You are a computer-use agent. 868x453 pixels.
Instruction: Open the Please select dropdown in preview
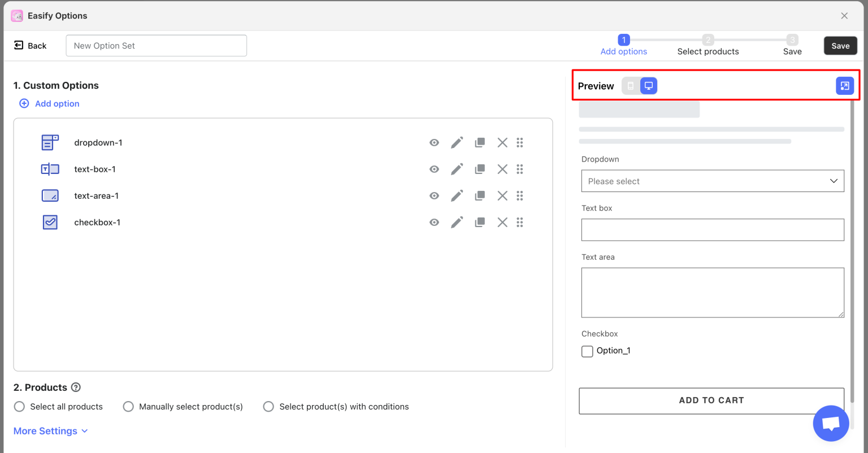click(712, 181)
